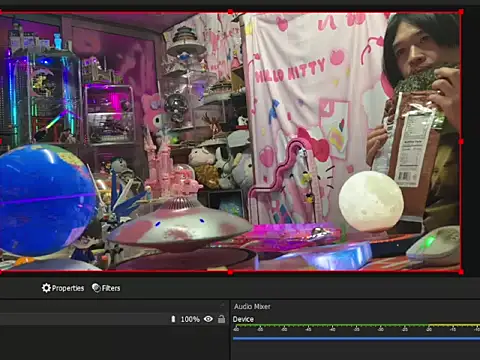The width and height of the screenshot is (480, 360).
Task: Open Filters for the selected source
Action: 106,288
